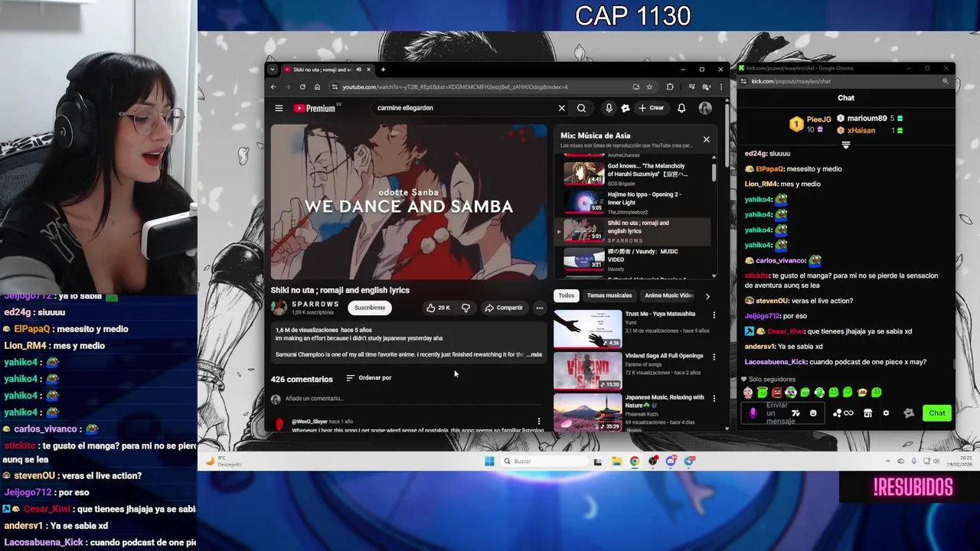
Task: Select the Todos filter chip
Action: (566, 295)
